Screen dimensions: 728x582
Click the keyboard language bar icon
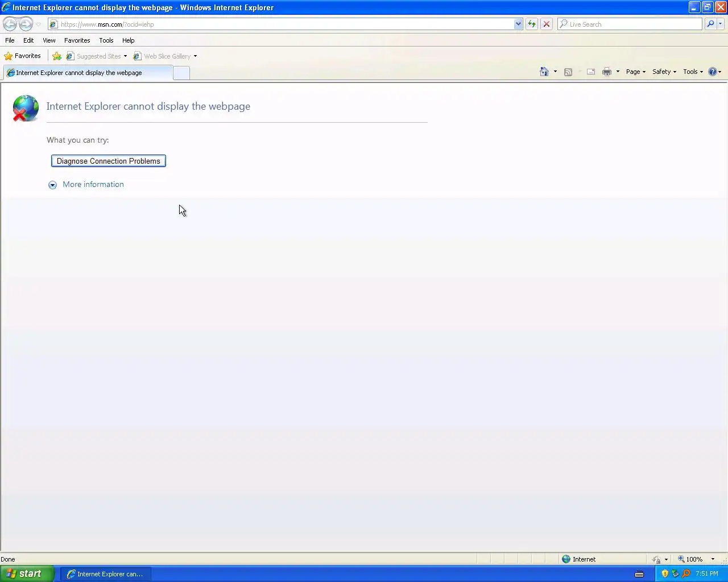[639, 574]
